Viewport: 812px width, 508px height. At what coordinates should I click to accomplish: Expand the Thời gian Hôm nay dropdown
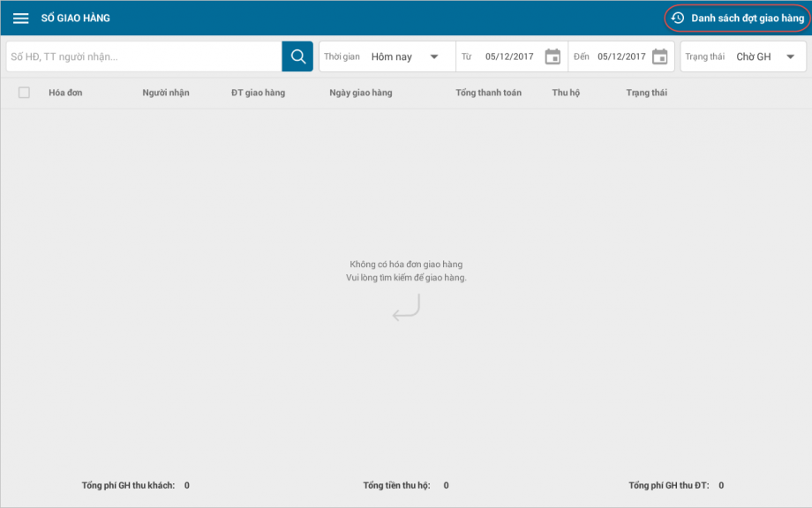pyautogui.click(x=387, y=56)
